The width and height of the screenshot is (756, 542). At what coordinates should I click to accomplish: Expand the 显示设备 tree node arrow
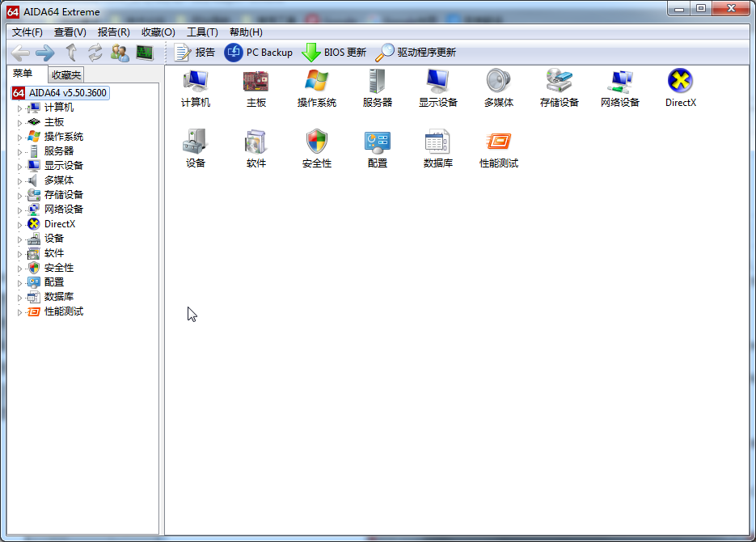(19, 167)
